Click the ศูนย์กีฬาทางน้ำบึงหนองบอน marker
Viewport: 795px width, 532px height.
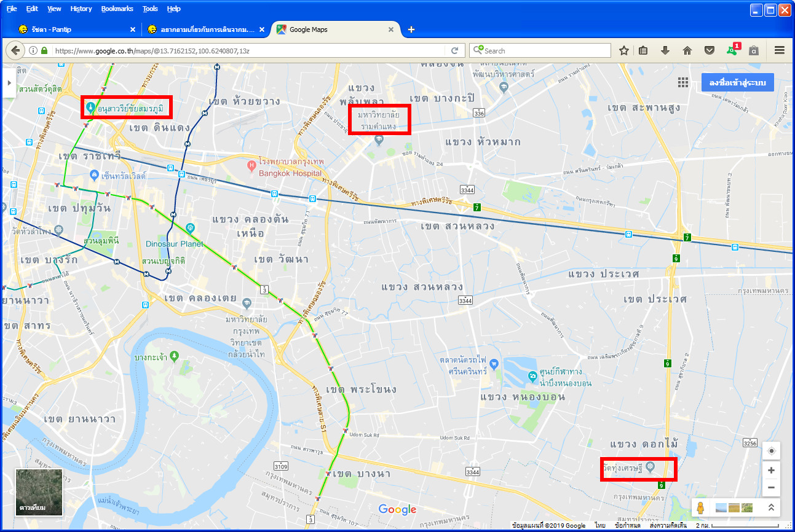533,377
